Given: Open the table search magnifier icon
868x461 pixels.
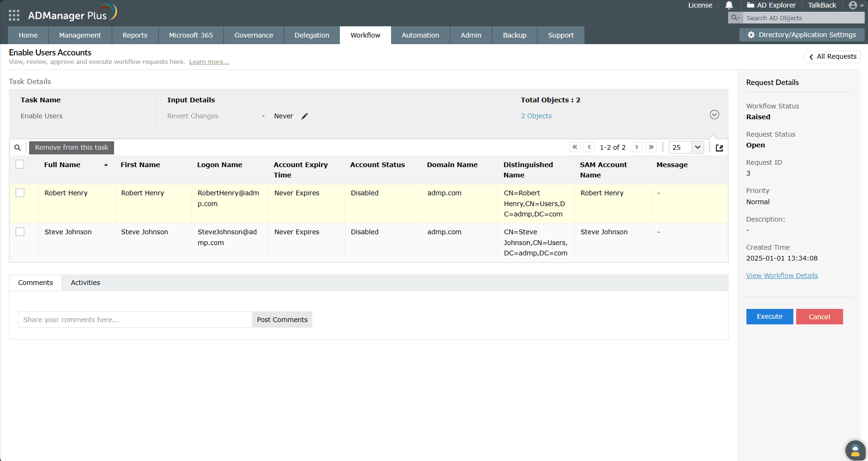Looking at the screenshot, I should 17,147.
